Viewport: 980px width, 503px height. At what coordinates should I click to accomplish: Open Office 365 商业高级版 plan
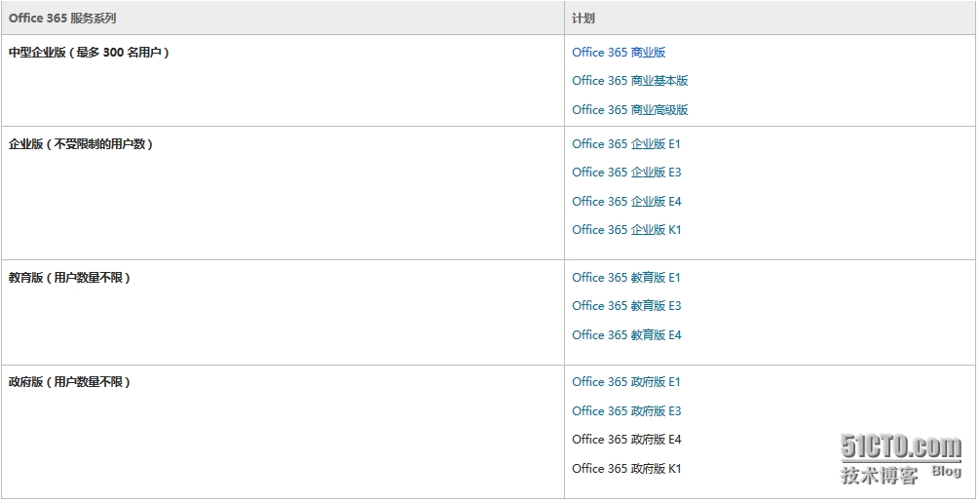tap(629, 110)
